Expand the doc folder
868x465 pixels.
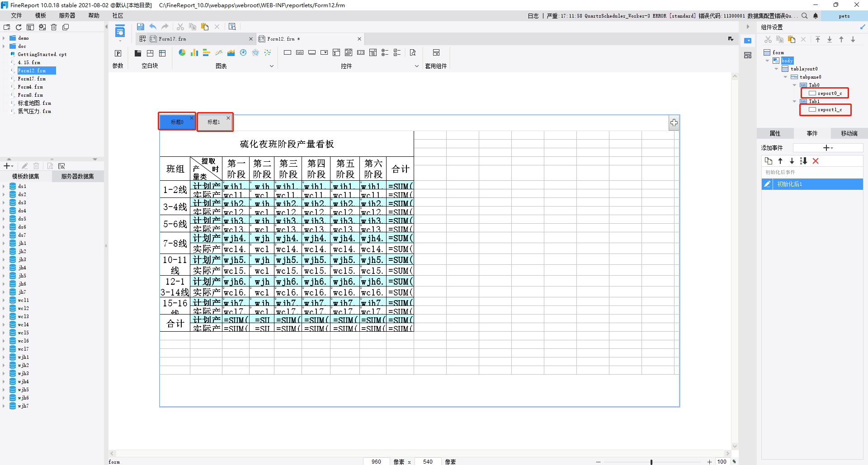click(4, 46)
